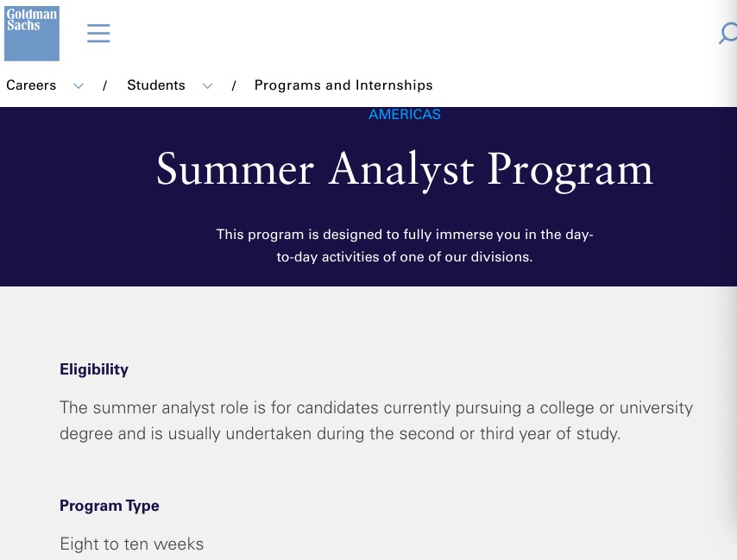Click the AMERICAS region link
This screenshot has width=737, height=560.
click(405, 115)
